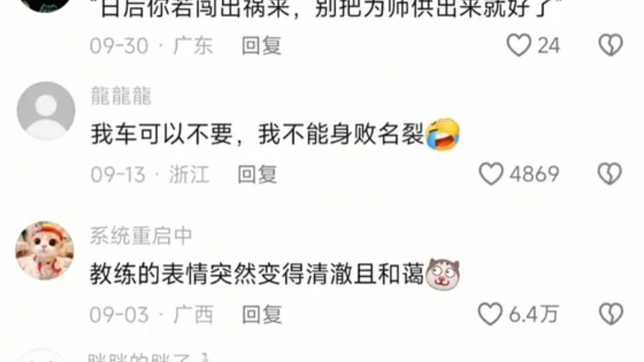Like the top comment with 24 likes
The height and width of the screenshot is (362, 644).
[x=518, y=45]
